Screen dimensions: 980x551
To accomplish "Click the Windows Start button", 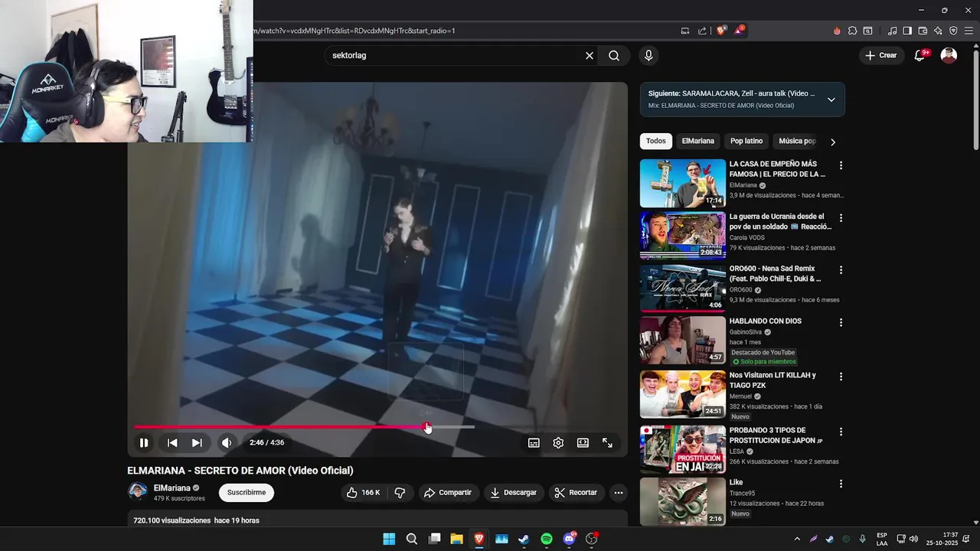I will coord(389,539).
